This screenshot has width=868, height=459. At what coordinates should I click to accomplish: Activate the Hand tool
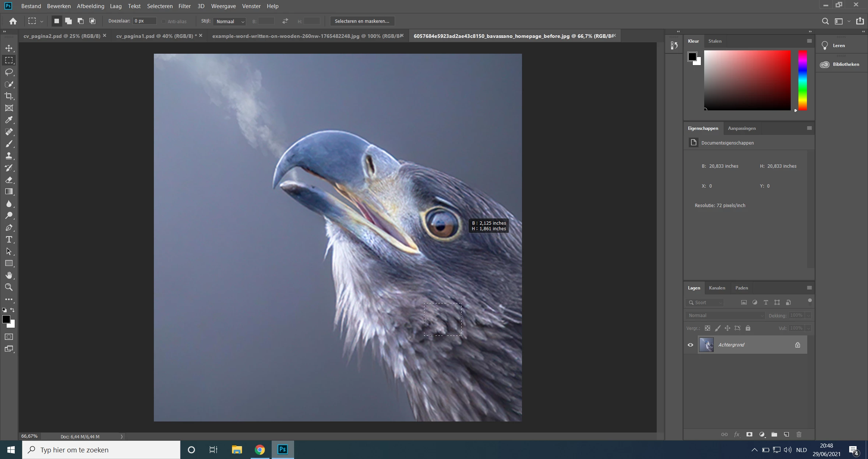pos(9,275)
